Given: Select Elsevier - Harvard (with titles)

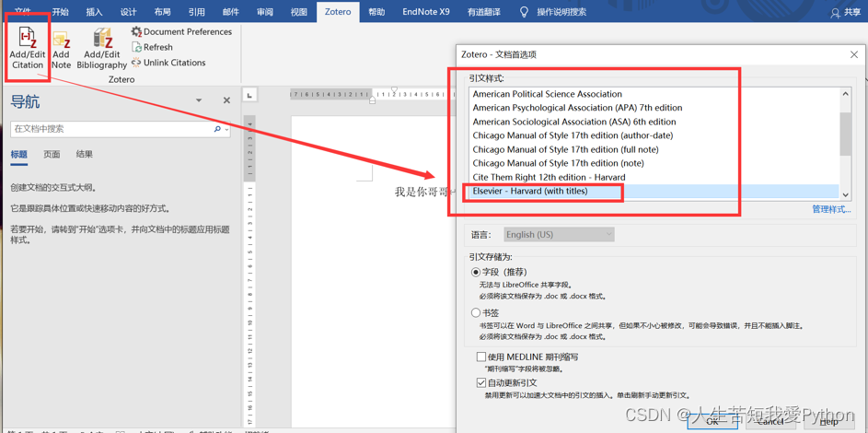Looking at the screenshot, I should (x=654, y=191).
